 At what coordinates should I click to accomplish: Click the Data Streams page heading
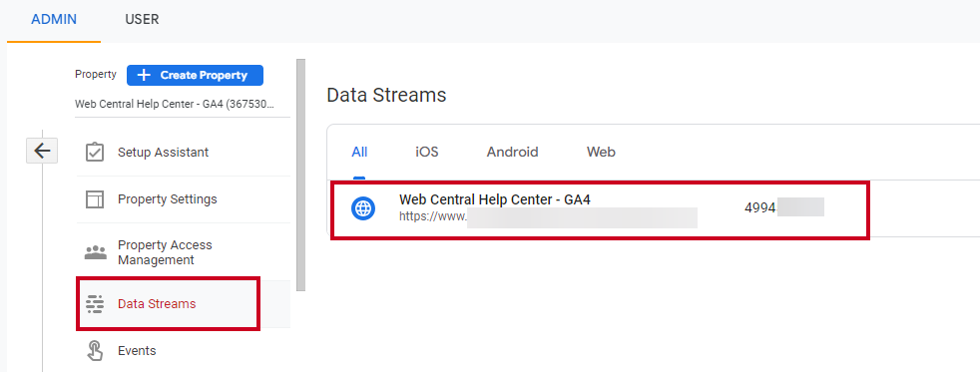tap(386, 95)
